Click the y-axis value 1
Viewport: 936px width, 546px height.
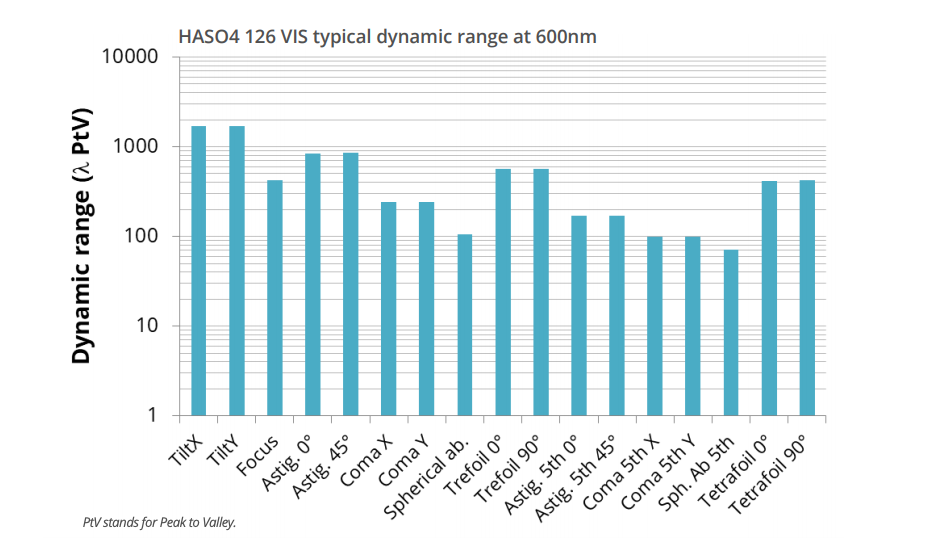(152, 415)
